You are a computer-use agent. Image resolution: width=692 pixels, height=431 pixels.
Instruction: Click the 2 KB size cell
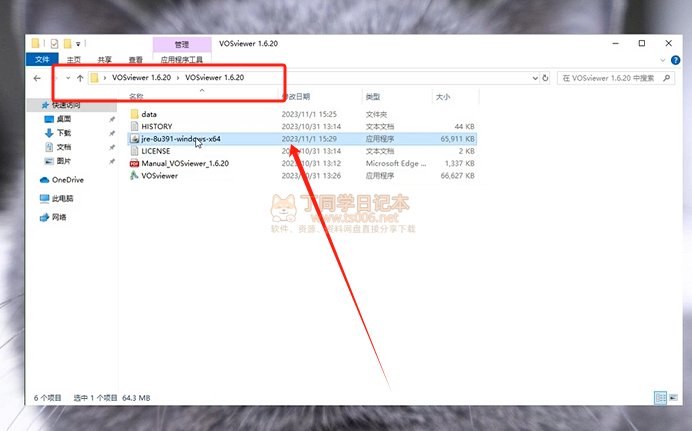tap(466, 151)
